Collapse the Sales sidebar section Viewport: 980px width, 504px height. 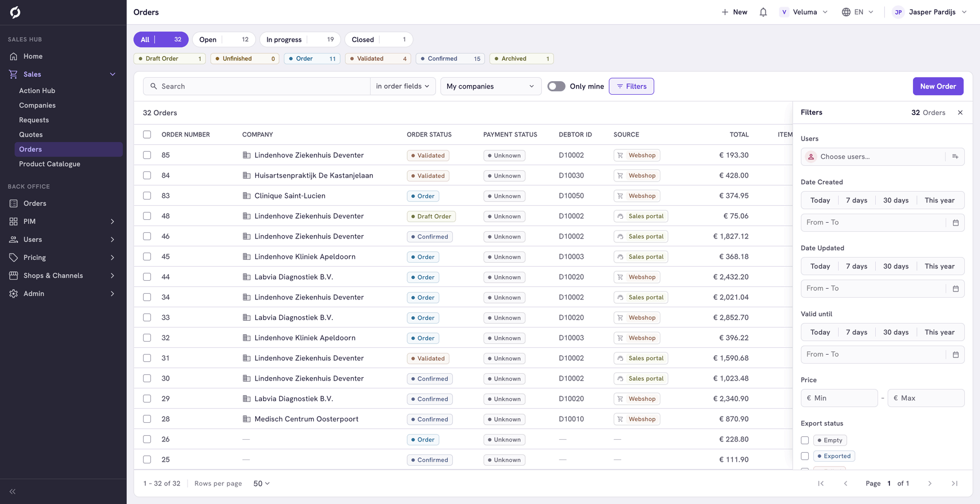[x=113, y=74]
